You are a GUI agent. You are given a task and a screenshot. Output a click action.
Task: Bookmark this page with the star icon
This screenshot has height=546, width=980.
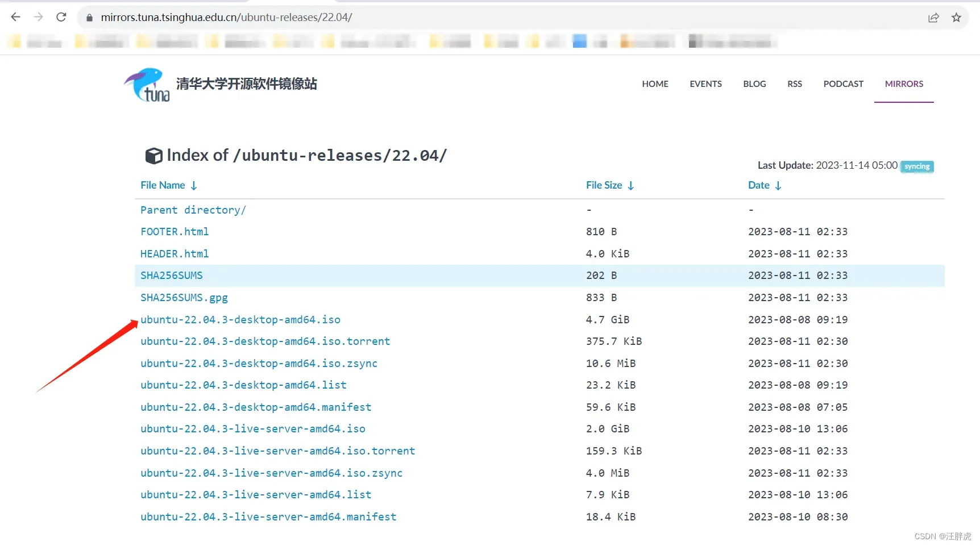[956, 18]
